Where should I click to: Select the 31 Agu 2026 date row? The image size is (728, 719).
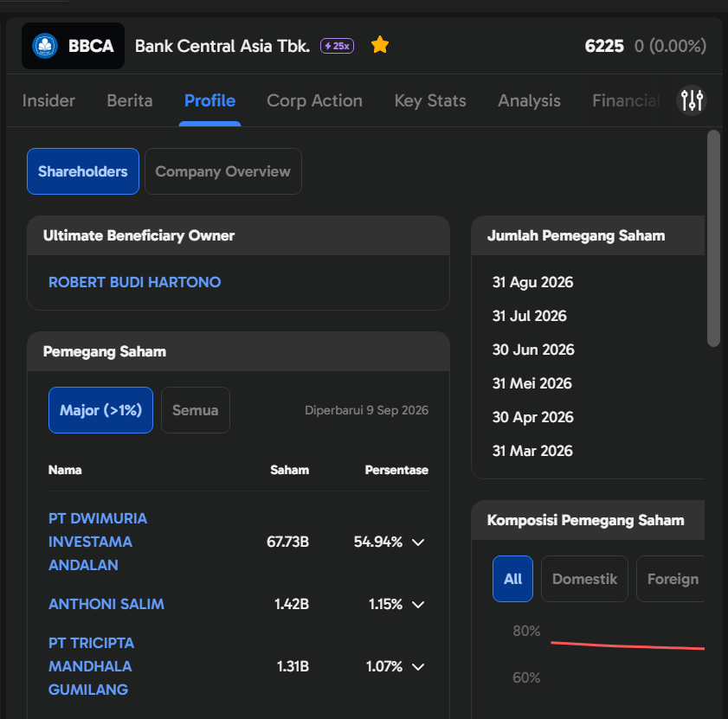pos(532,282)
